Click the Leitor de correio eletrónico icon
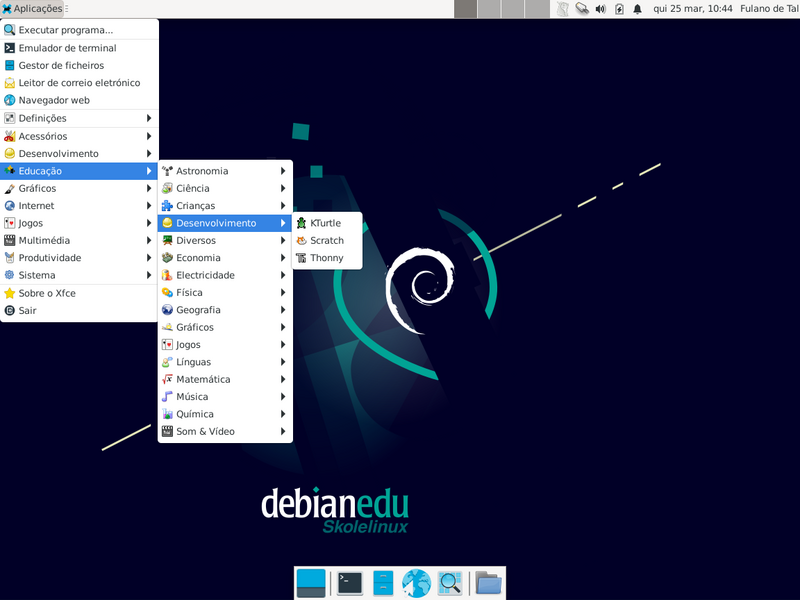Screen dimensions: 800x600 pyautogui.click(x=10, y=83)
